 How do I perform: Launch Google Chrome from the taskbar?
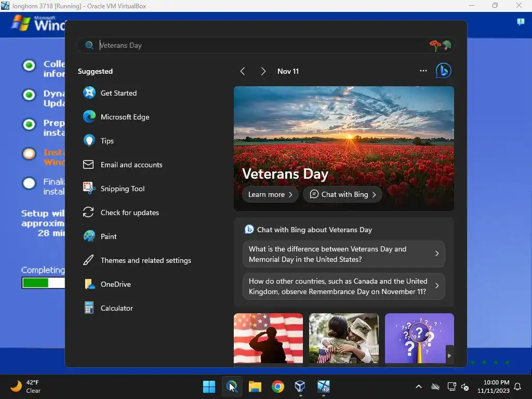pyautogui.click(x=277, y=387)
